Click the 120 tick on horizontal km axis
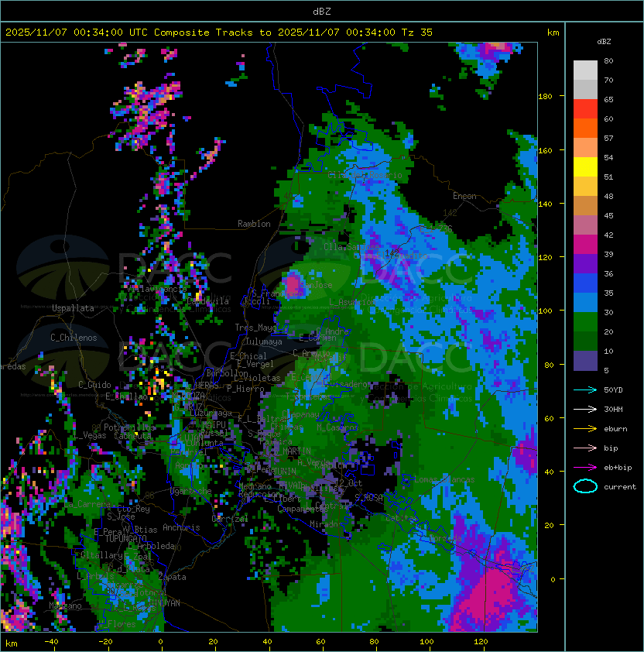The height and width of the screenshot is (652, 644). point(481,642)
